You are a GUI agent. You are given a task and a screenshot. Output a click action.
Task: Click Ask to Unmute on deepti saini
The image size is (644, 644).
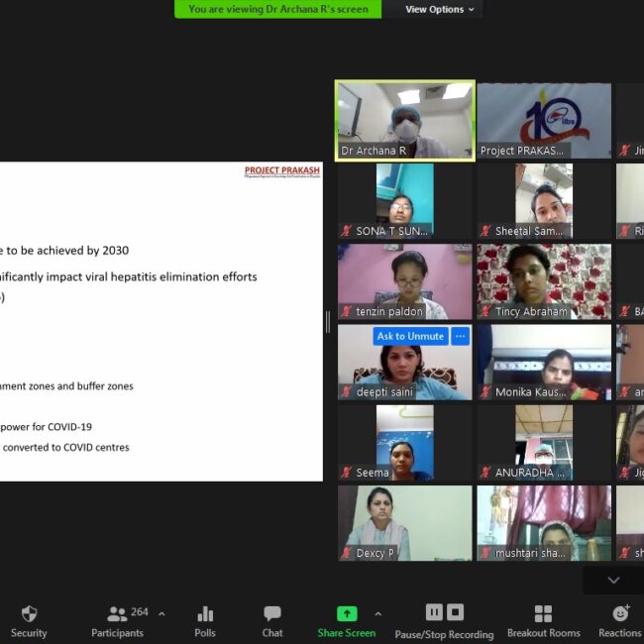[410, 336]
